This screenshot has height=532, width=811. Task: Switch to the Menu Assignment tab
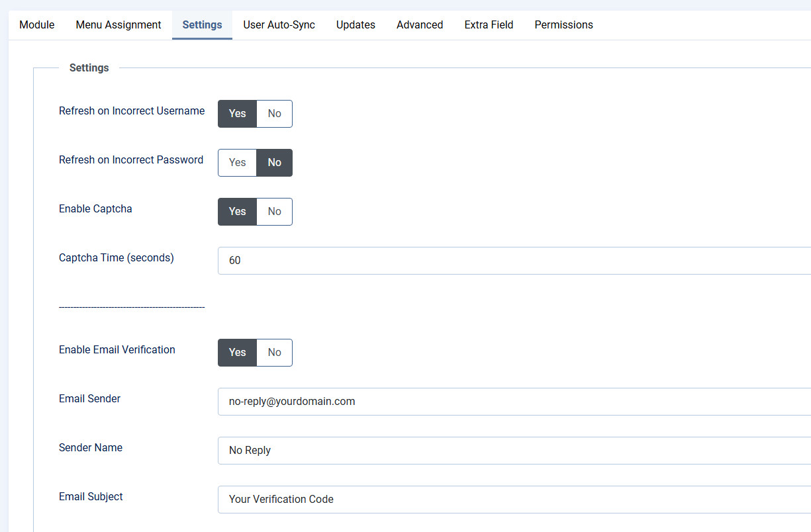[119, 25]
